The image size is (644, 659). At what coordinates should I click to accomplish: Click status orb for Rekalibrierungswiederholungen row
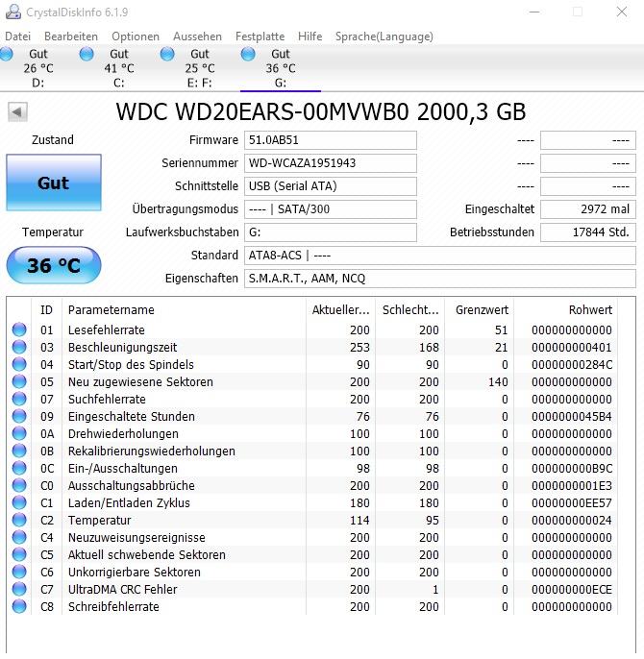coord(19,451)
